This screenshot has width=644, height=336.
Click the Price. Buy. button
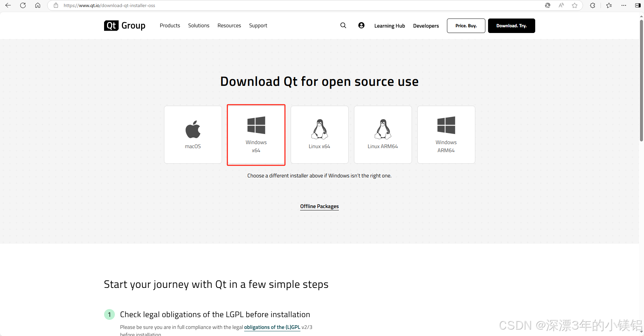[466, 26]
